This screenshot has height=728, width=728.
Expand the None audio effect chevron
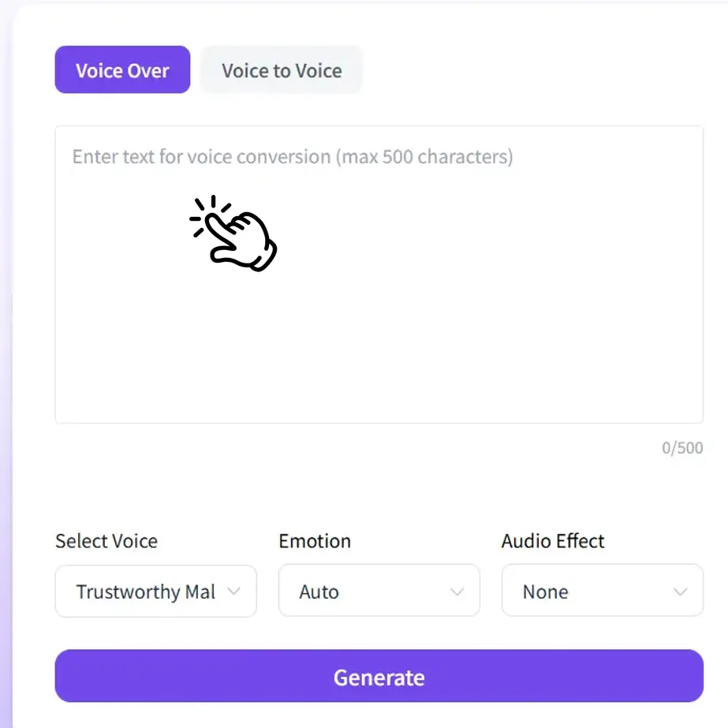[680, 591]
